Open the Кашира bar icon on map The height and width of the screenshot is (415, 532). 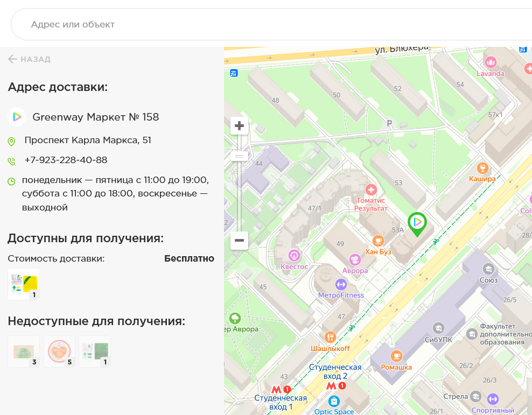pyautogui.click(x=482, y=168)
